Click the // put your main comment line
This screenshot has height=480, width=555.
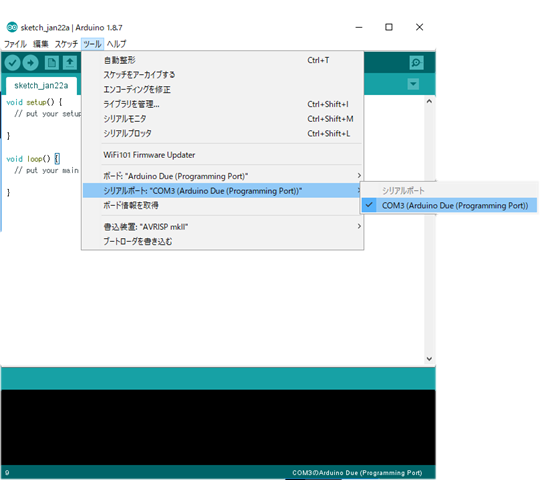[x=46, y=170]
